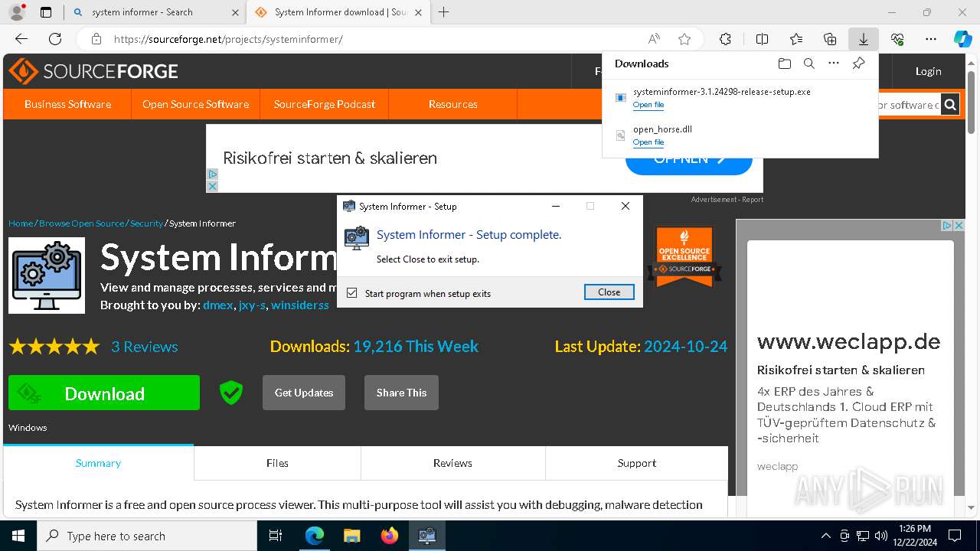
Task: Click the SourceForge logo
Action: click(93, 71)
